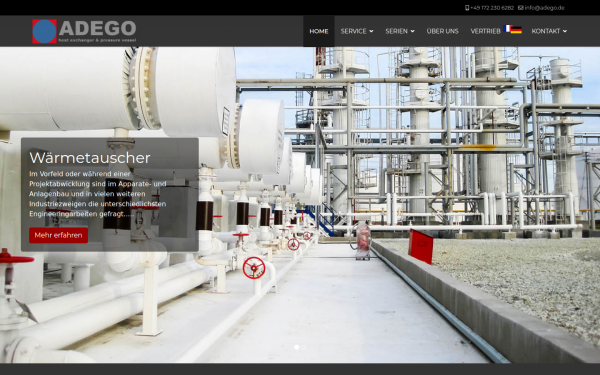Image resolution: width=600 pixels, height=375 pixels.
Task: Open the SERIEN menu item
Action: tap(396, 31)
